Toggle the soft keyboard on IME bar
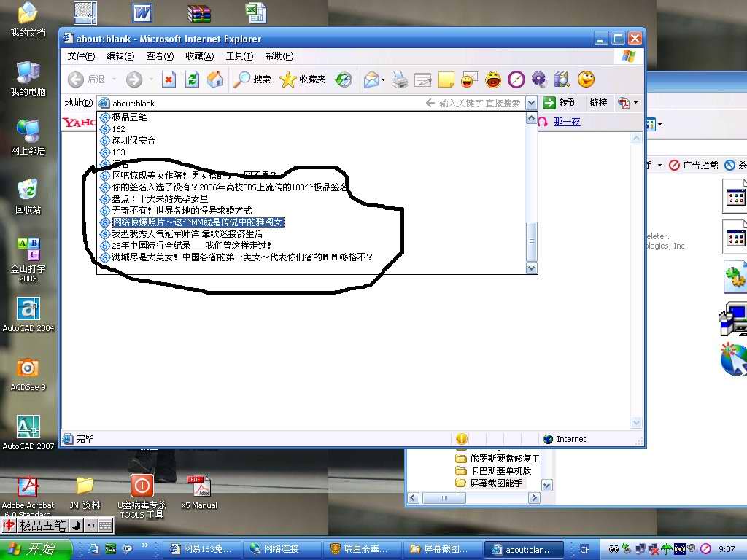 (105, 526)
